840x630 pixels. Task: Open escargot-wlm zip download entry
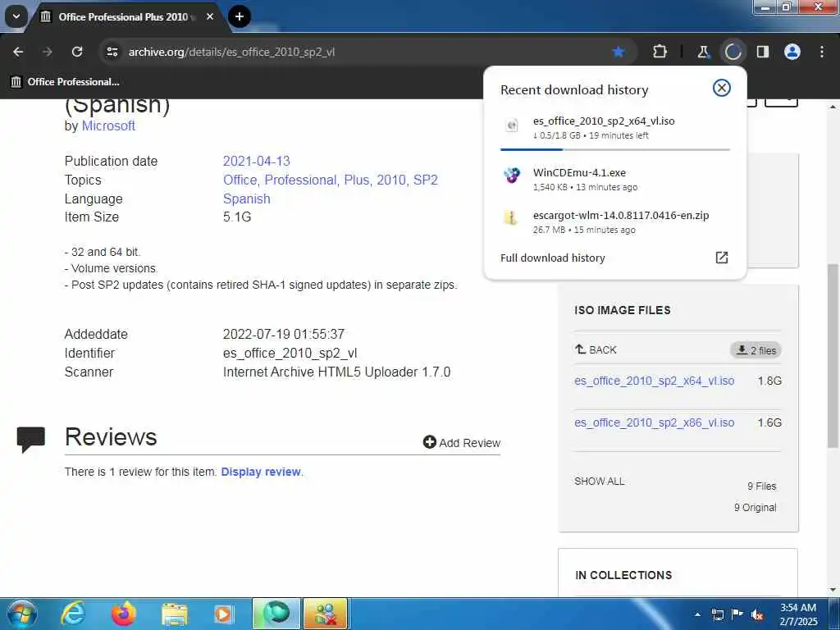tap(615, 221)
